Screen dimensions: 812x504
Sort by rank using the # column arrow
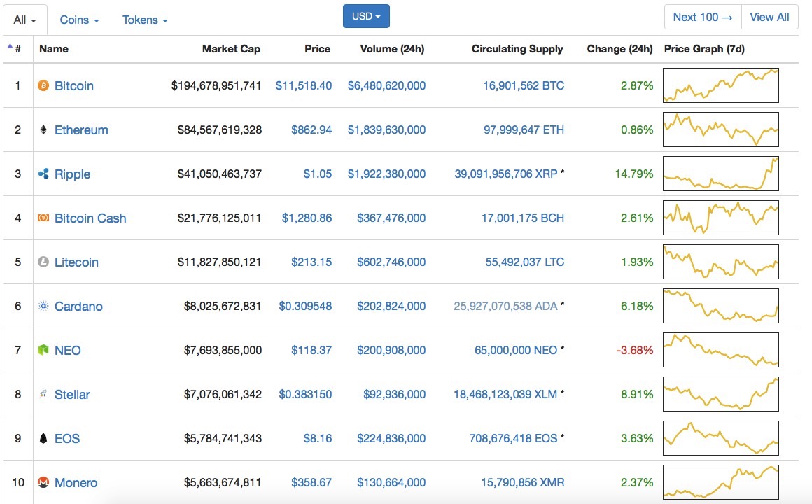(x=10, y=47)
